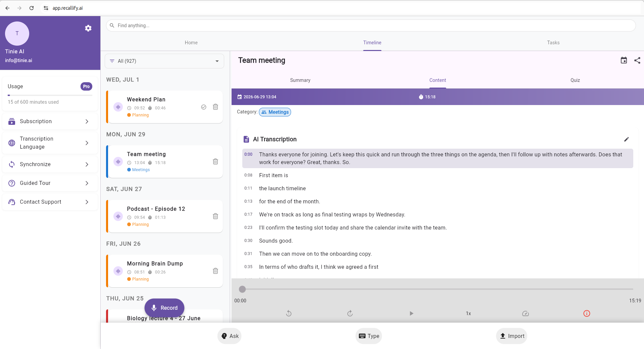Click the Import button
644x349 pixels.
point(512,336)
